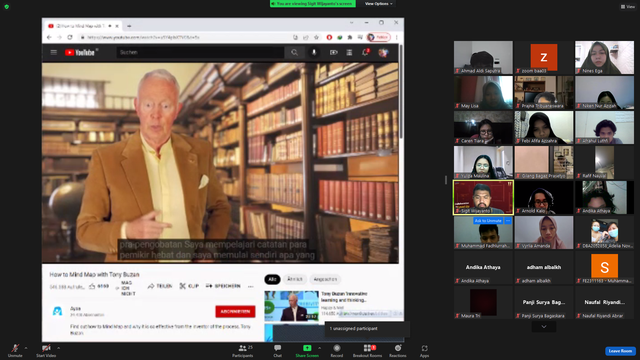Show next page of participant gallery

tap(544, 327)
